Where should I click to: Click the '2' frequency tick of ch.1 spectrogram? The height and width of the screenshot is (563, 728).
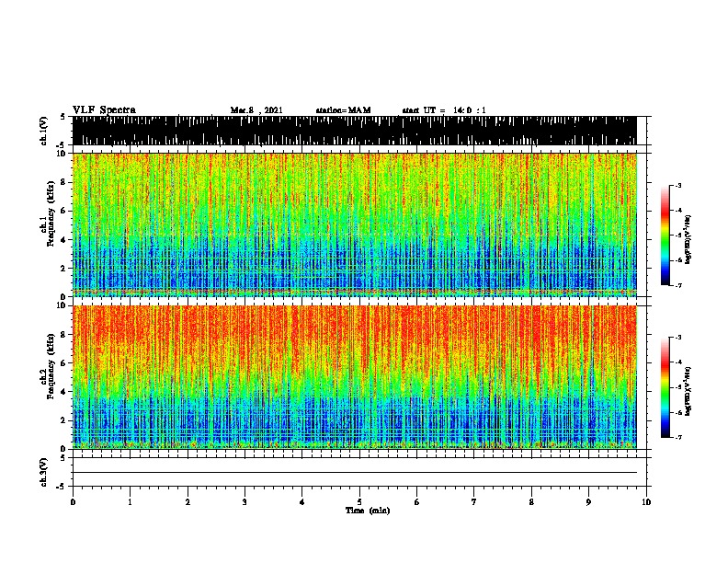(x=64, y=268)
